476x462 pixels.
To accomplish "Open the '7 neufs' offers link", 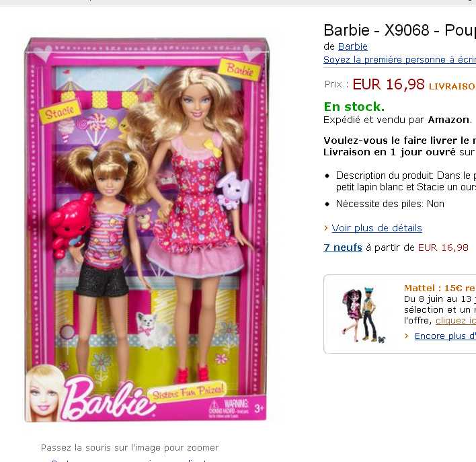I will pyautogui.click(x=343, y=247).
